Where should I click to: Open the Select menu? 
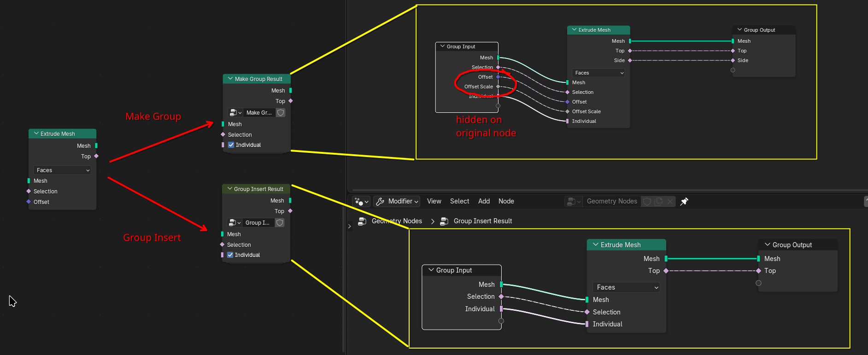click(459, 201)
